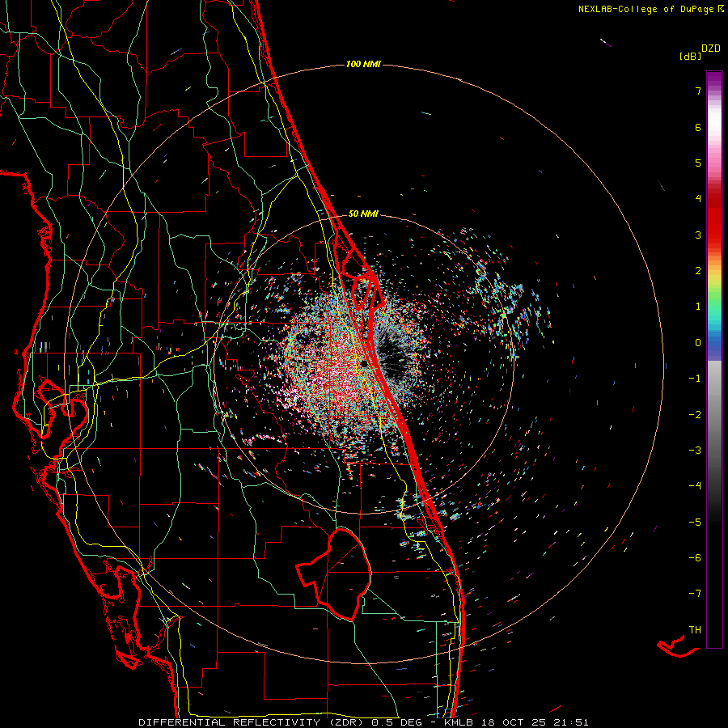Click the NEXLAB-College of DuPage credit text
728x728 pixels.
pyautogui.click(x=650, y=9)
